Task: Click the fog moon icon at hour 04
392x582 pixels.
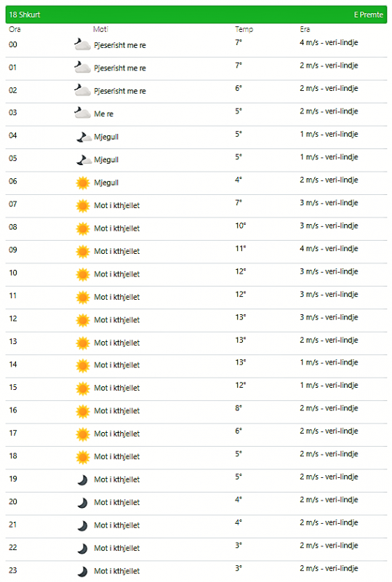Action: pyautogui.click(x=84, y=137)
